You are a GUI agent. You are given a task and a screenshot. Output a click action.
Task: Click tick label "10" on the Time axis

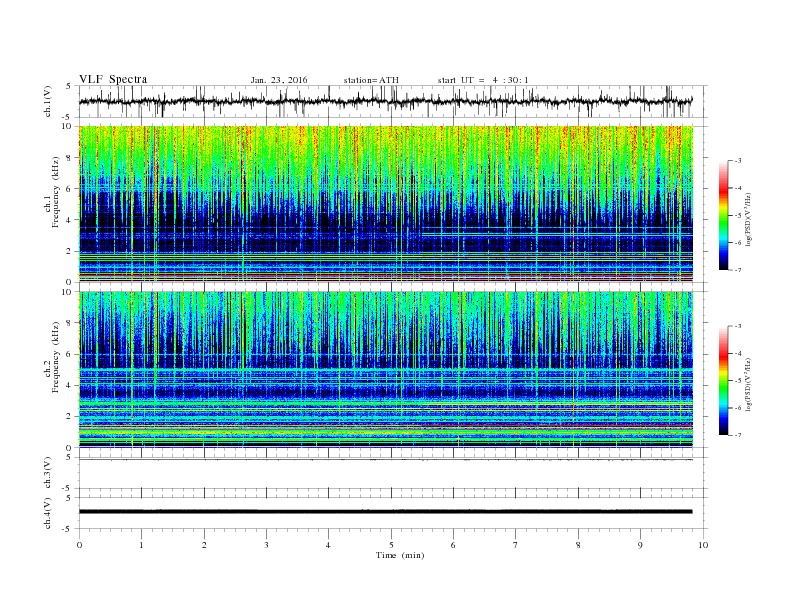[x=703, y=545]
